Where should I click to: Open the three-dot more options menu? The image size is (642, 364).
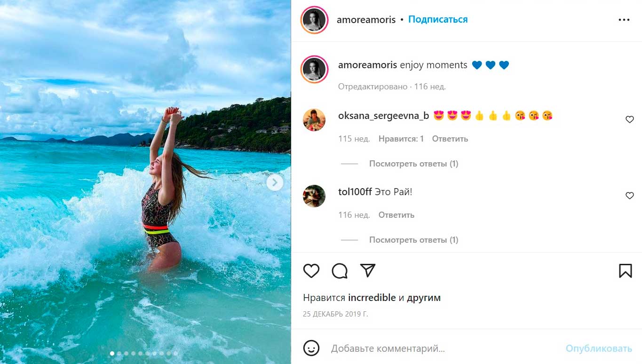tap(624, 20)
